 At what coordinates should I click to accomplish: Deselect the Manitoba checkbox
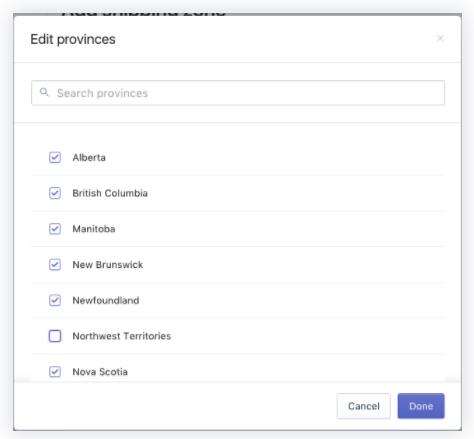(55, 229)
